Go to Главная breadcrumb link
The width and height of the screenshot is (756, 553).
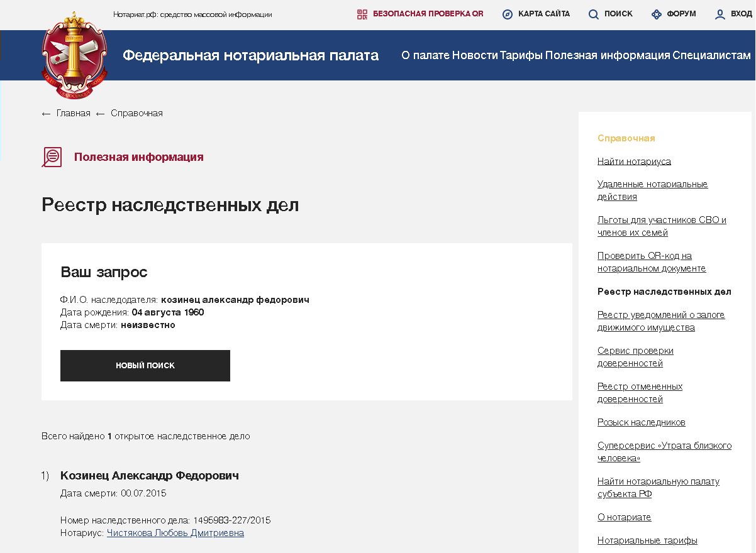[73, 113]
